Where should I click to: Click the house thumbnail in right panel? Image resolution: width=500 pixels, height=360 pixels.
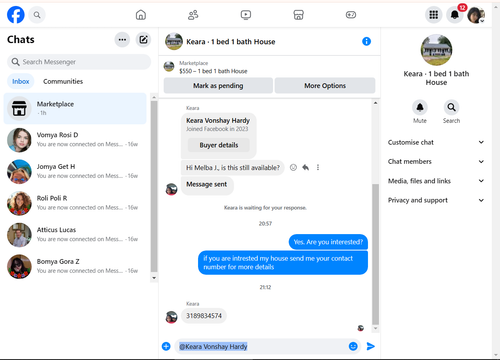coord(436,50)
